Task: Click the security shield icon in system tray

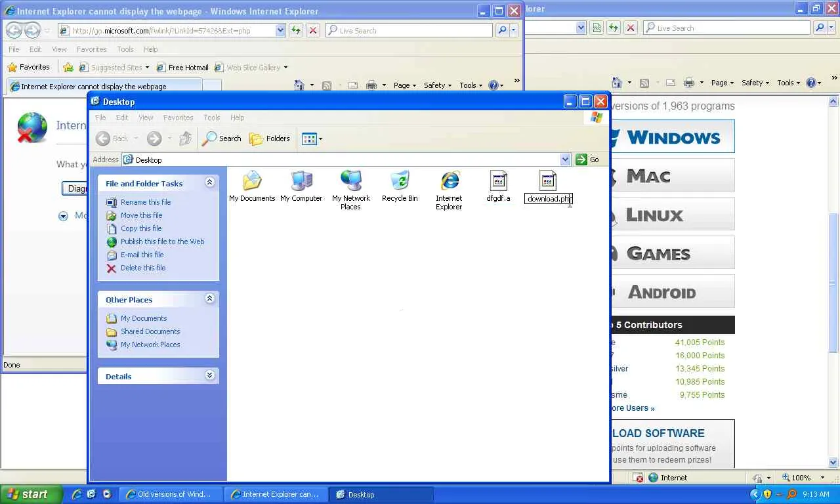Action: click(767, 494)
